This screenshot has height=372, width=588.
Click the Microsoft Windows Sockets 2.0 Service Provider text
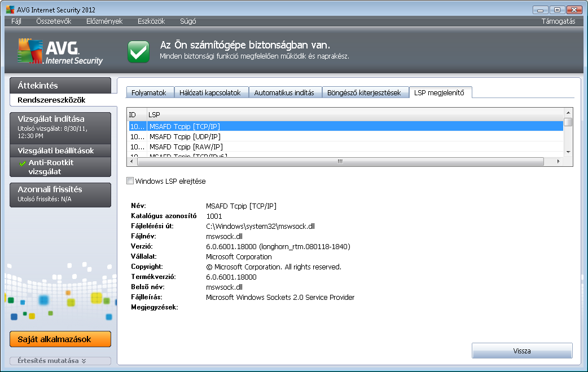(280, 297)
